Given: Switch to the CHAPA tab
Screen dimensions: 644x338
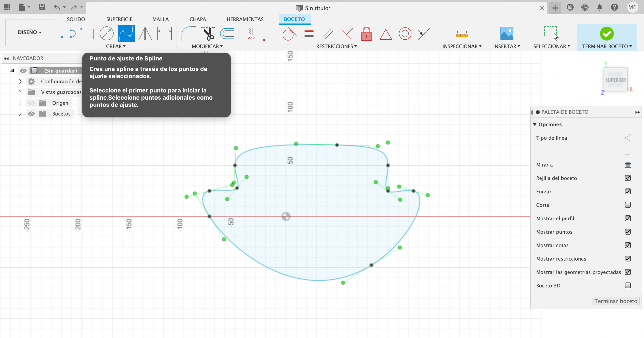Looking at the screenshot, I should [x=198, y=19].
